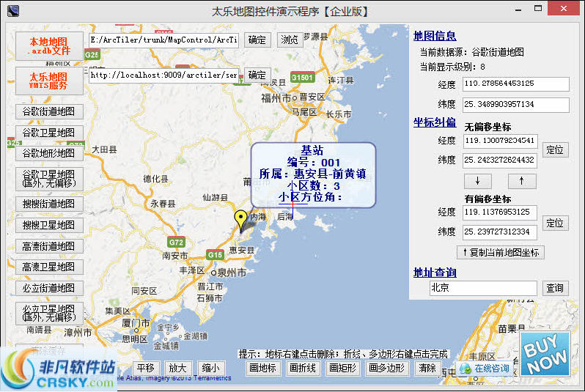Click the G72 highway shield on map
The height and width of the screenshot is (392, 585).
coord(176,243)
